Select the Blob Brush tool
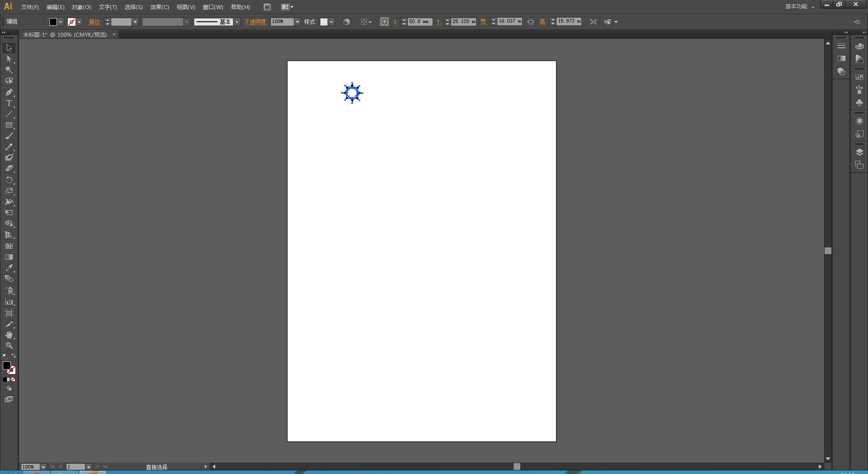Viewport: 868px width, 474px height. point(9,157)
